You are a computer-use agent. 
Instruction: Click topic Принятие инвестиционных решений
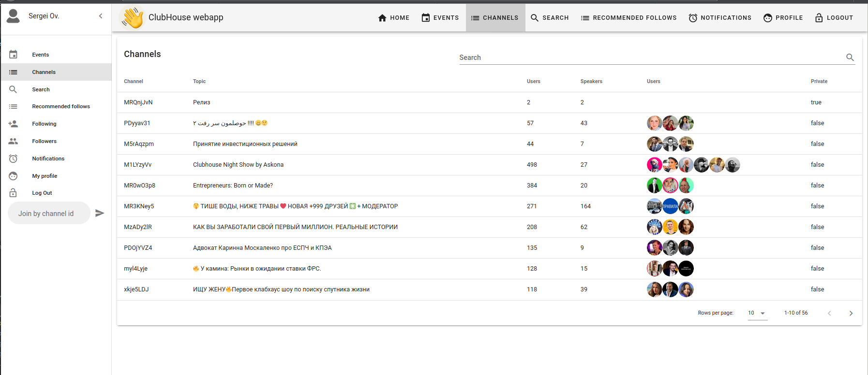pos(245,144)
